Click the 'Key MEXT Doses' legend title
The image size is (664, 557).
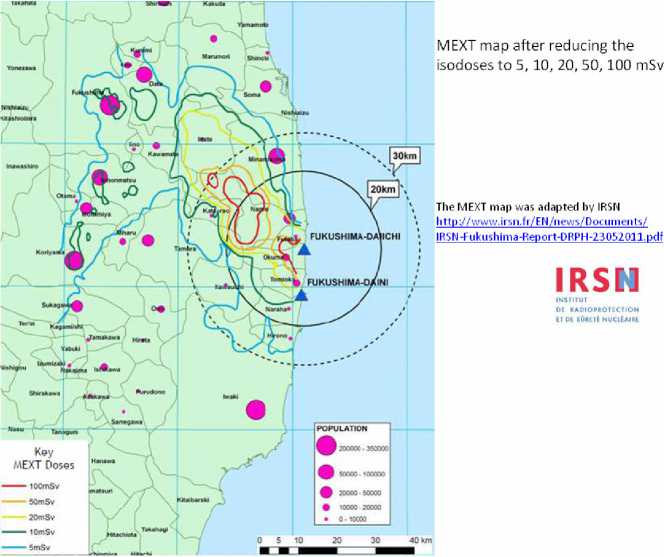pyautogui.click(x=44, y=458)
